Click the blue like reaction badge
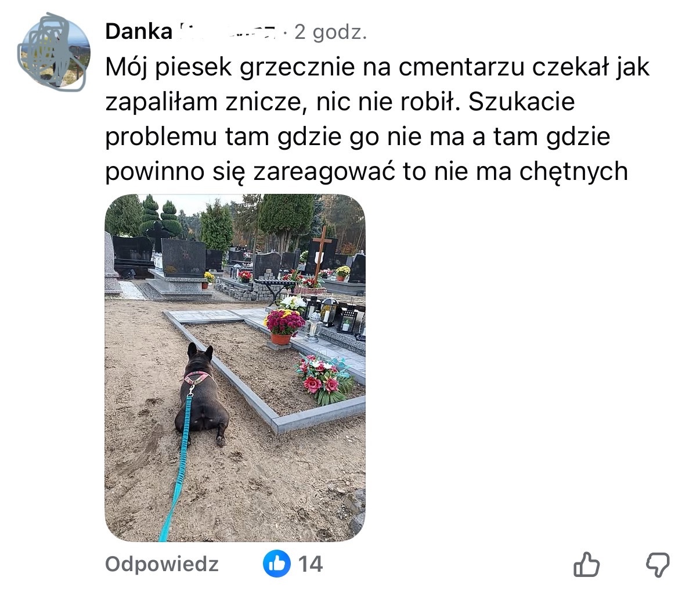700x599 pixels. click(276, 563)
